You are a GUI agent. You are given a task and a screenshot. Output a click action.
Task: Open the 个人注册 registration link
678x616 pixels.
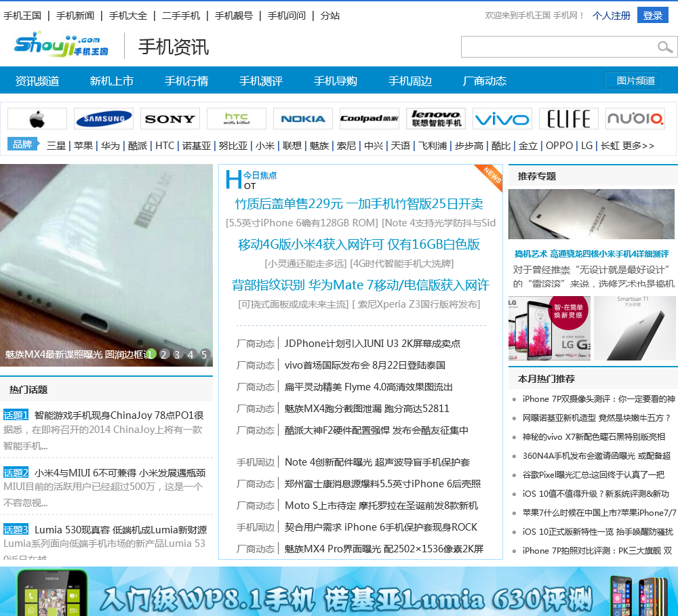(612, 16)
